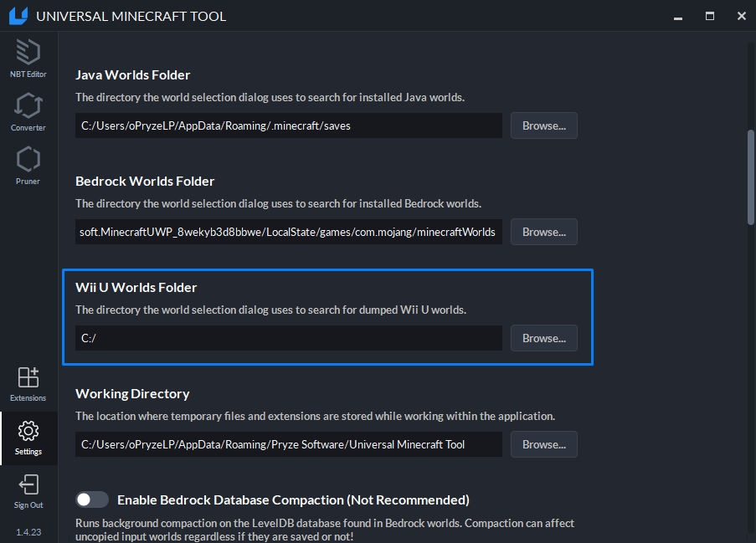Click the UNIVERSAL MINECRAFT TOOL title text
Screen dimensions: 756x543
click(131, 17)
